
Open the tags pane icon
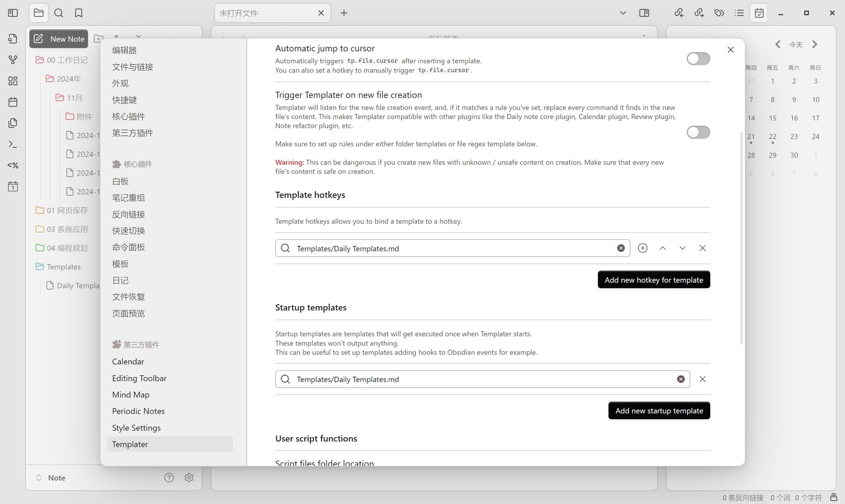719,13
